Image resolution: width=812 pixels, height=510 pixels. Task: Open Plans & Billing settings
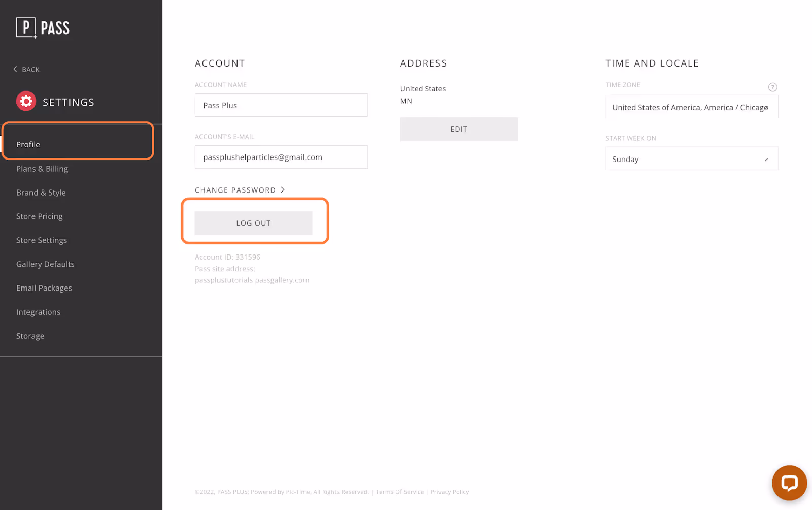tap(42, 169)
